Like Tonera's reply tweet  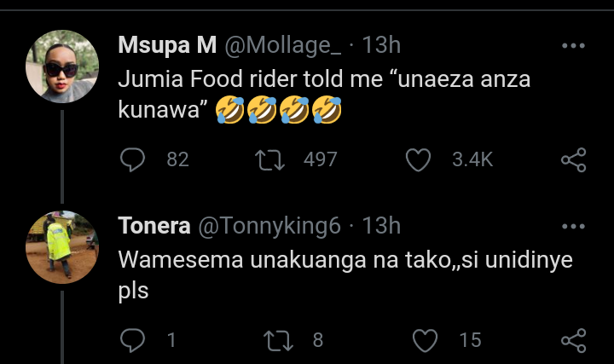(425, 340)
